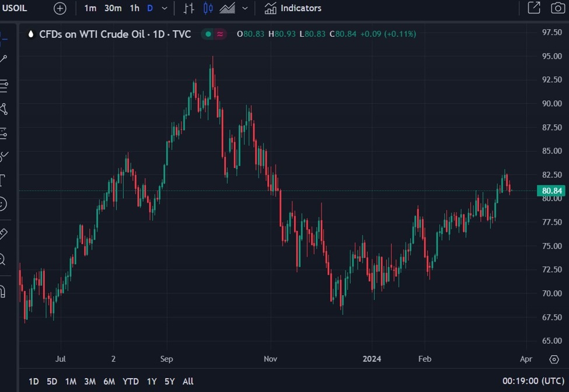569x392 pixels.
Task: Click the plus button to add a symbol
Action: coord(60,8)
